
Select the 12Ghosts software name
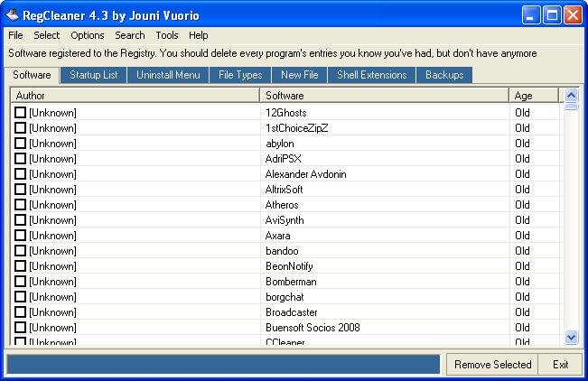click(x=286, y=113)
